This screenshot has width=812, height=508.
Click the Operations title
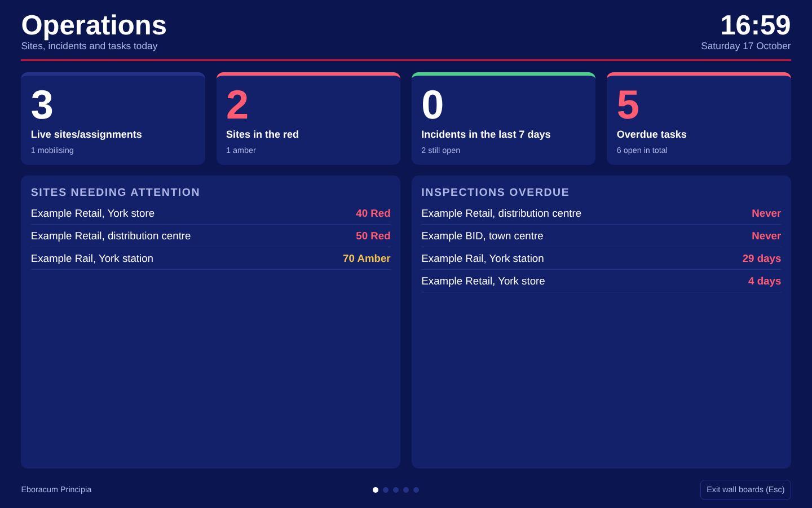click(94, 25)
